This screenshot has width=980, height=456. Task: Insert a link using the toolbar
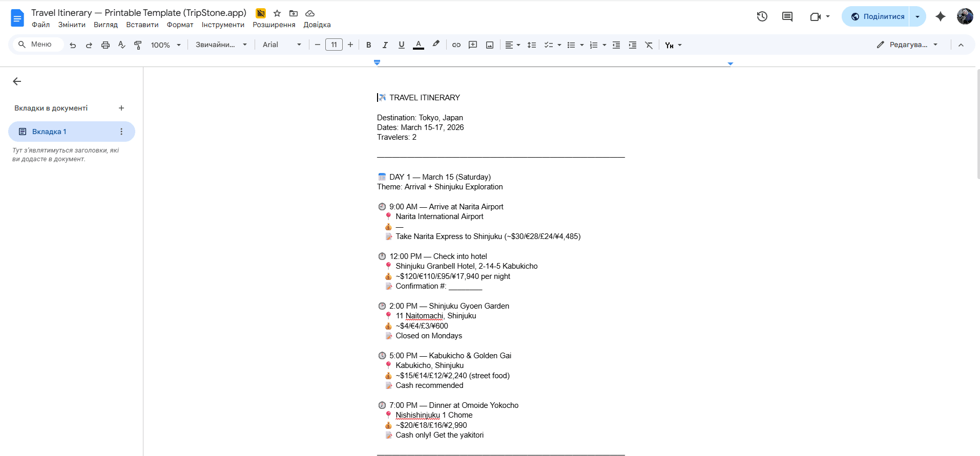pos(456,45)
